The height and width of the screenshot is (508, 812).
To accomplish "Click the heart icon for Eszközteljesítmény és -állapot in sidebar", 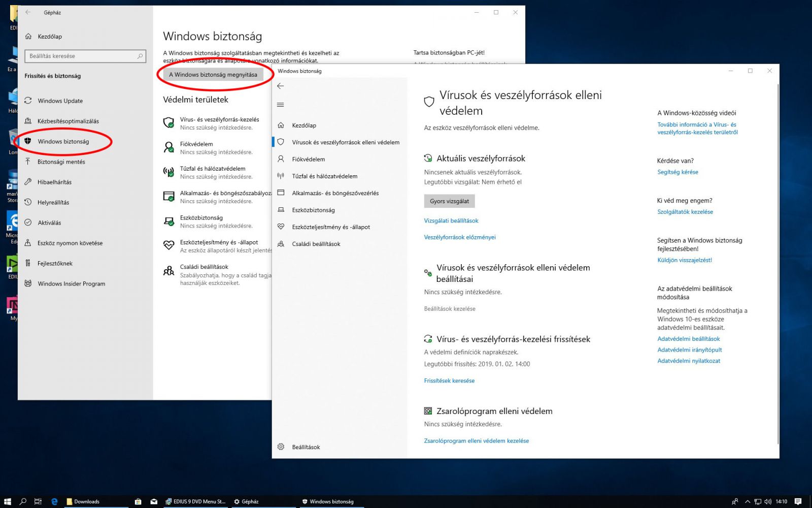I will pos(281,227).
